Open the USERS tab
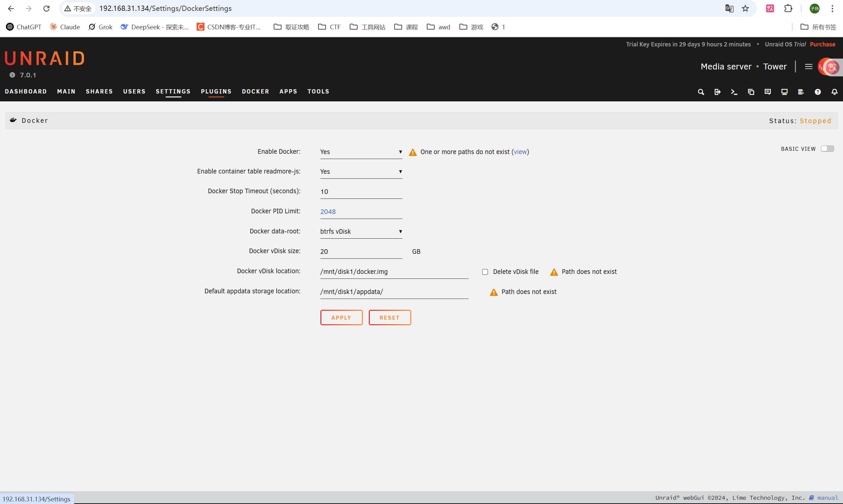 (134, 92)
